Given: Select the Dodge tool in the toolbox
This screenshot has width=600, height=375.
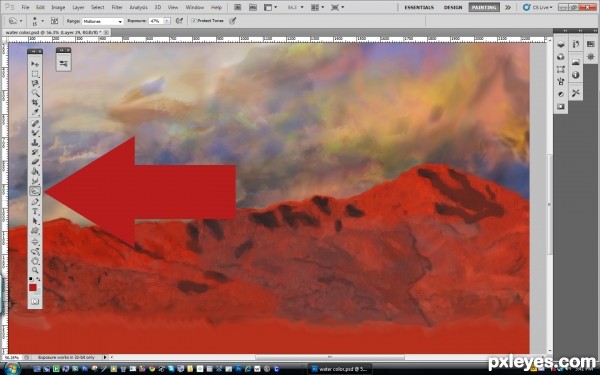Looking at the screenshot, I should click(35, 191).
